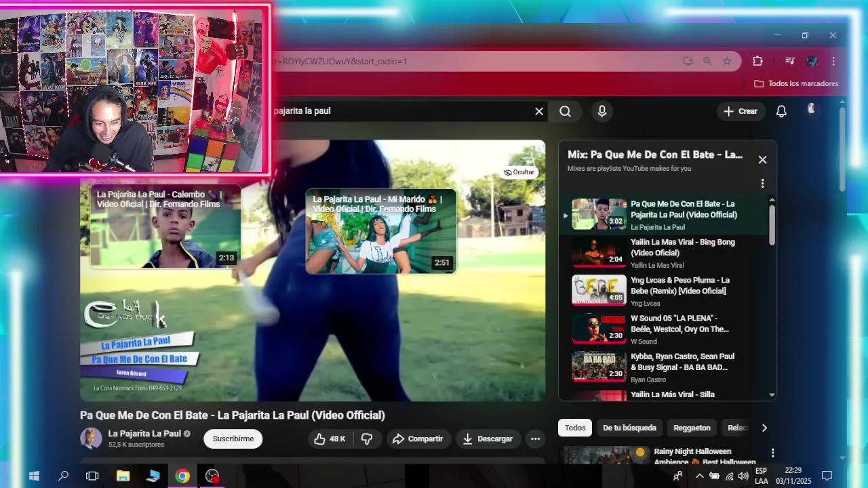Click the install/cast icon in address bar
Viewport: 868px width, 488px height.
pyautogui.click(x=688, y=61)
